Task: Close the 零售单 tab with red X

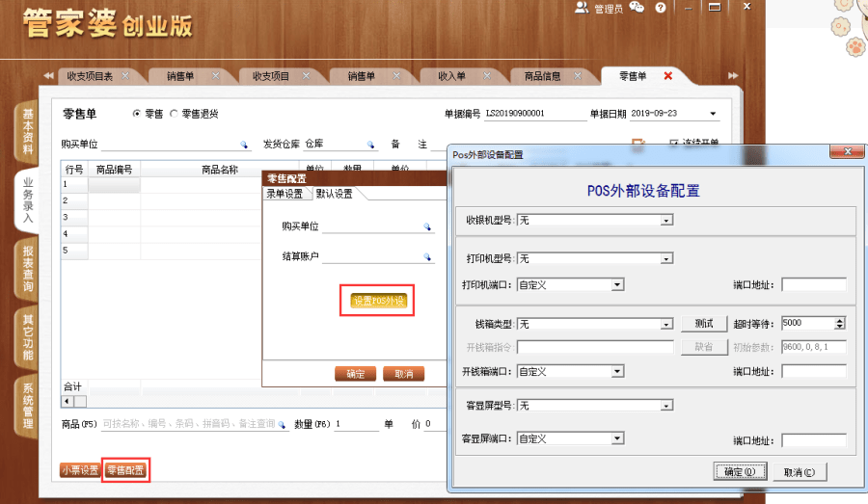Action: 667,76
